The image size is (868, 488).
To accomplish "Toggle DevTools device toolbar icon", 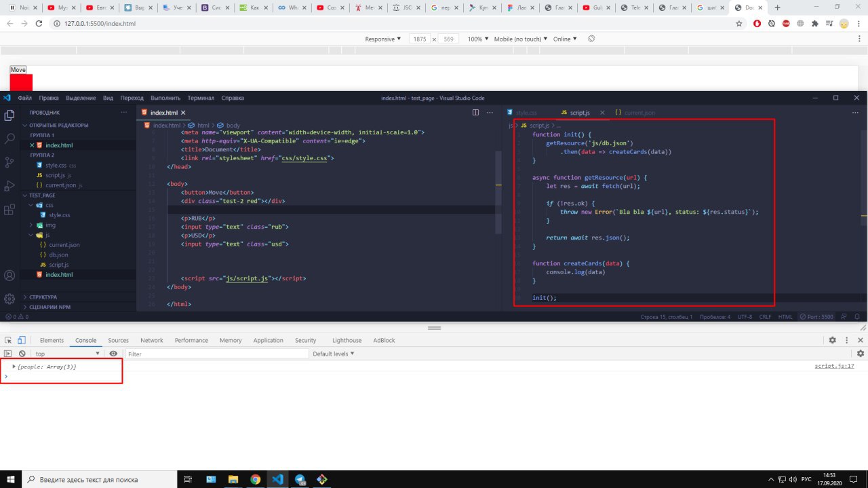I will pos(22,340).
